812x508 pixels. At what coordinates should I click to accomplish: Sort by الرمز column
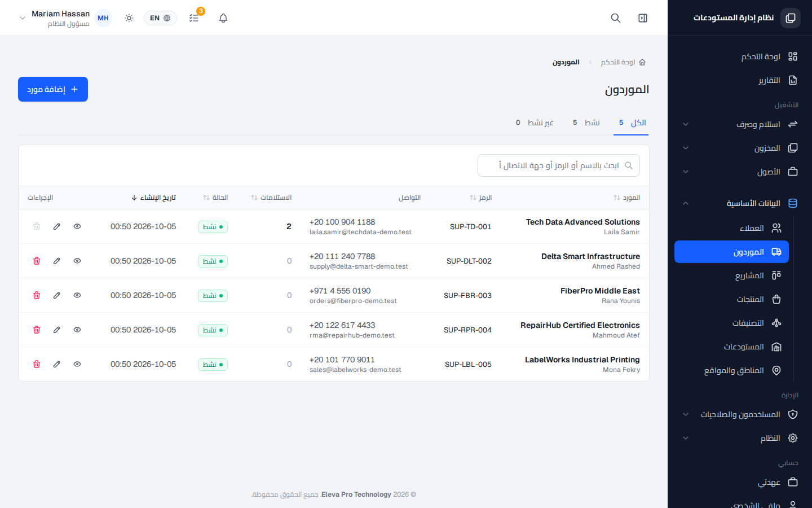[480, 198]
